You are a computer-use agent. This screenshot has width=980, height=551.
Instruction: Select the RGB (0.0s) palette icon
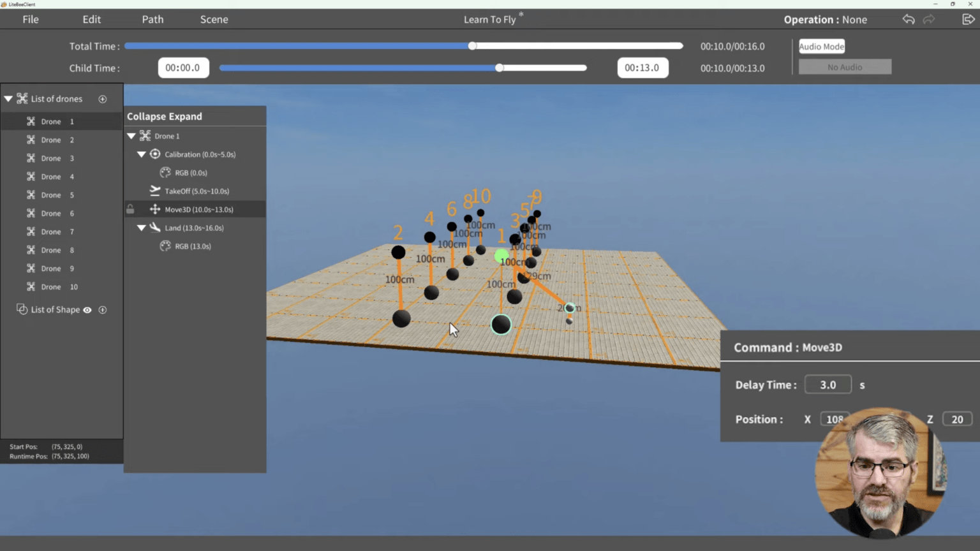(165, 173)
